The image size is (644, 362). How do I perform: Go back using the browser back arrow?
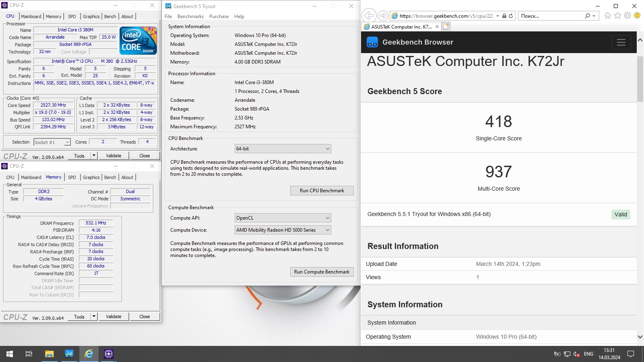click(x=369, y=16)
